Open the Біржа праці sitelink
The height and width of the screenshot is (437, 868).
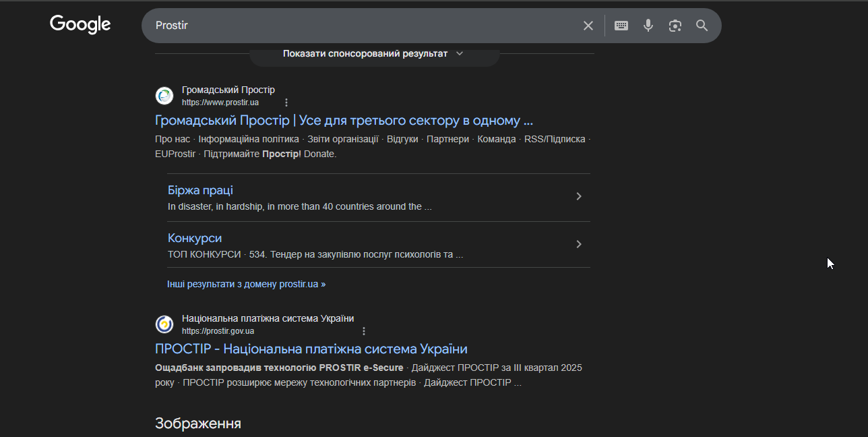tap(200, 190)
